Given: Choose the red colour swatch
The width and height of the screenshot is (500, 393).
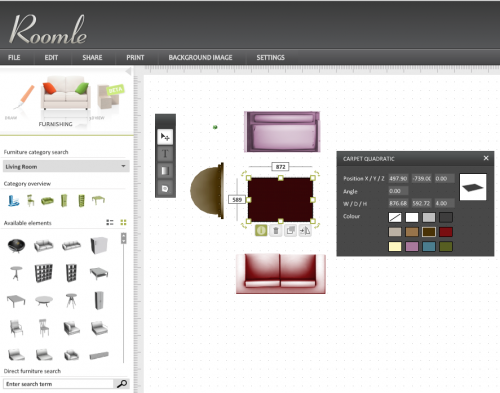Looking at the screenshot, I should click(446, 232).
